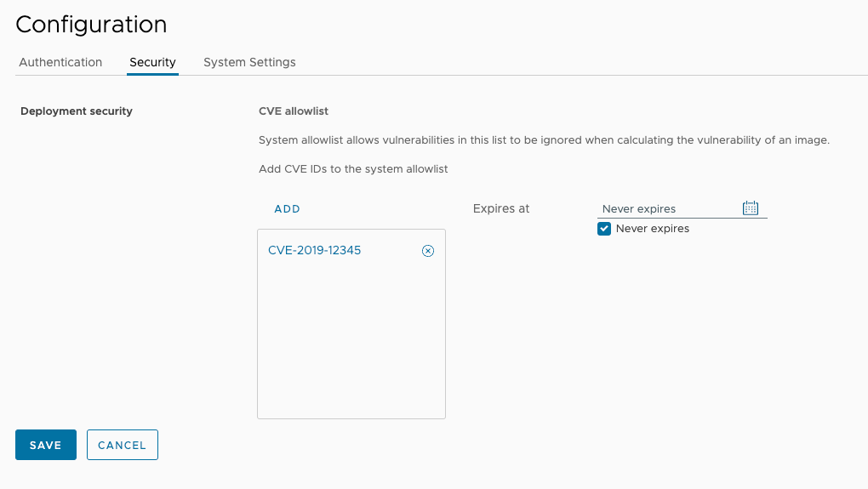Click the System allowlist description sentence
The image size is (868, 489).
544,140
